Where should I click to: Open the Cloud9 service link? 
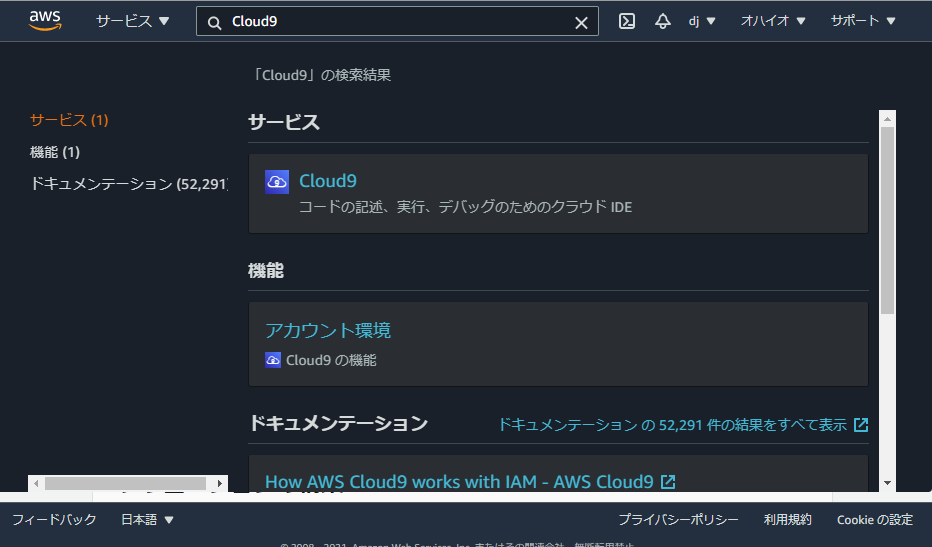[x=328, y=181]
